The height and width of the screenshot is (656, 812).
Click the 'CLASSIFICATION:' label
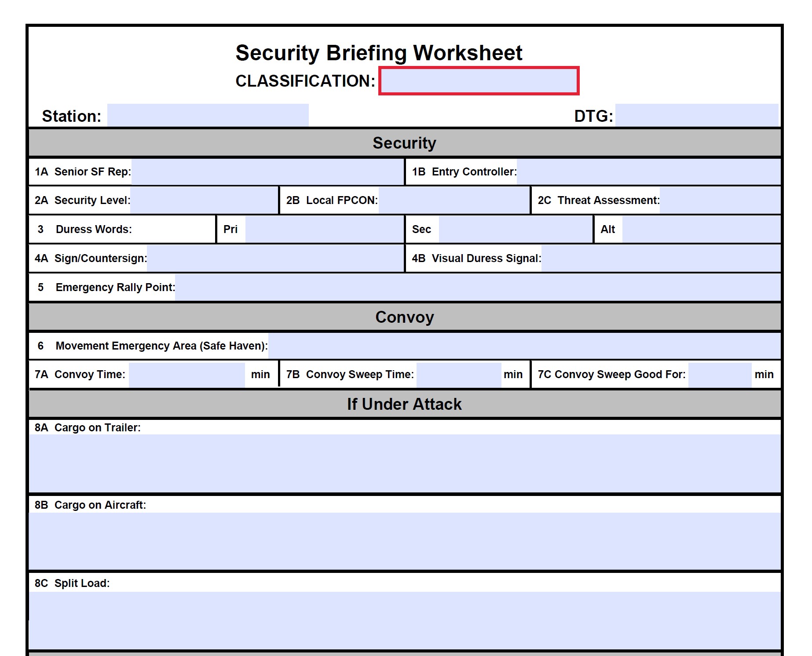[x=305, y=81]
